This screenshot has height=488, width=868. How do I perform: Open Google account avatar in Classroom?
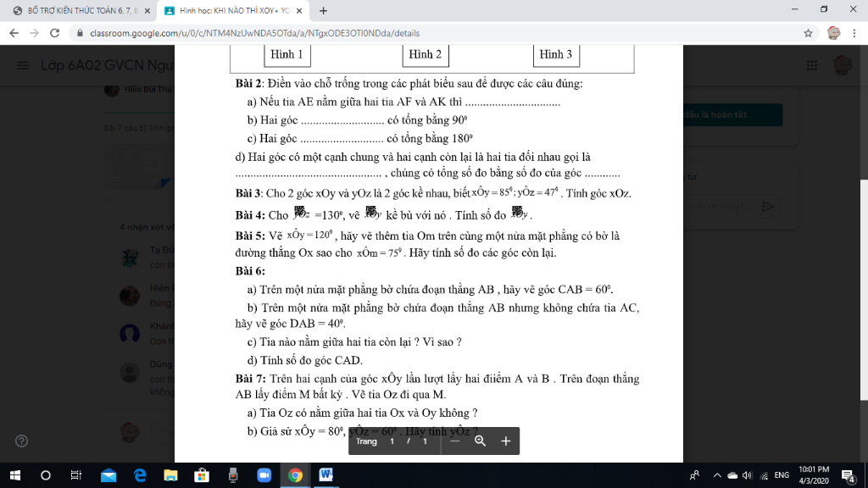click(x=843, y=65)
